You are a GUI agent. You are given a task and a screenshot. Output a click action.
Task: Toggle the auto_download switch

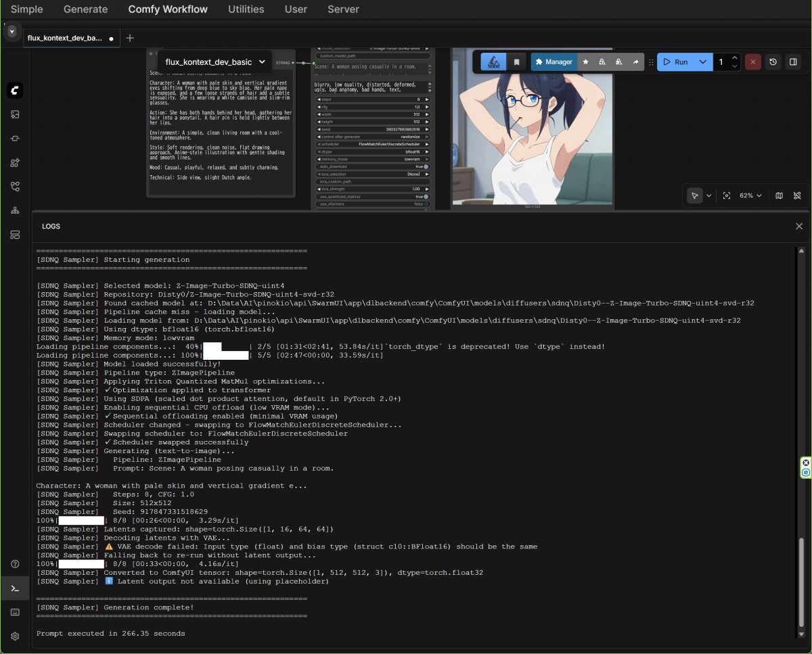pos(426,166)
